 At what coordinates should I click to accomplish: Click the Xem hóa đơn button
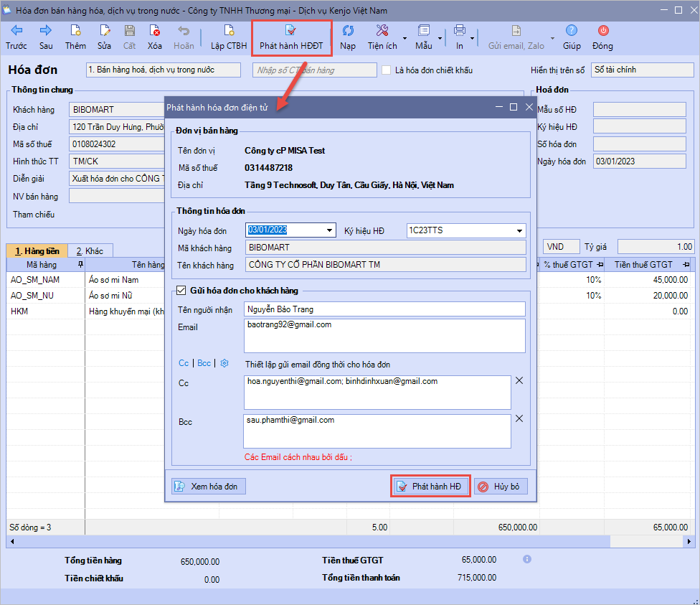pyautogui.click(x=209, y=487)
